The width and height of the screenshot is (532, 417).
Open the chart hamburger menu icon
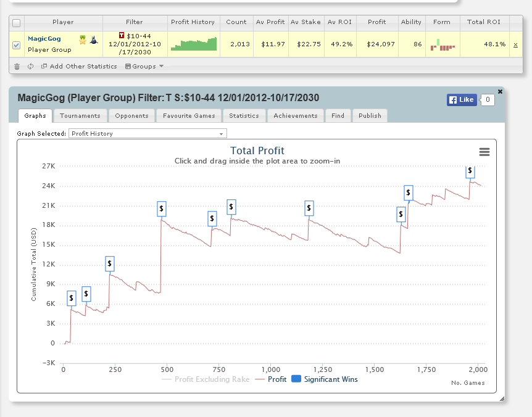(484, 152)
